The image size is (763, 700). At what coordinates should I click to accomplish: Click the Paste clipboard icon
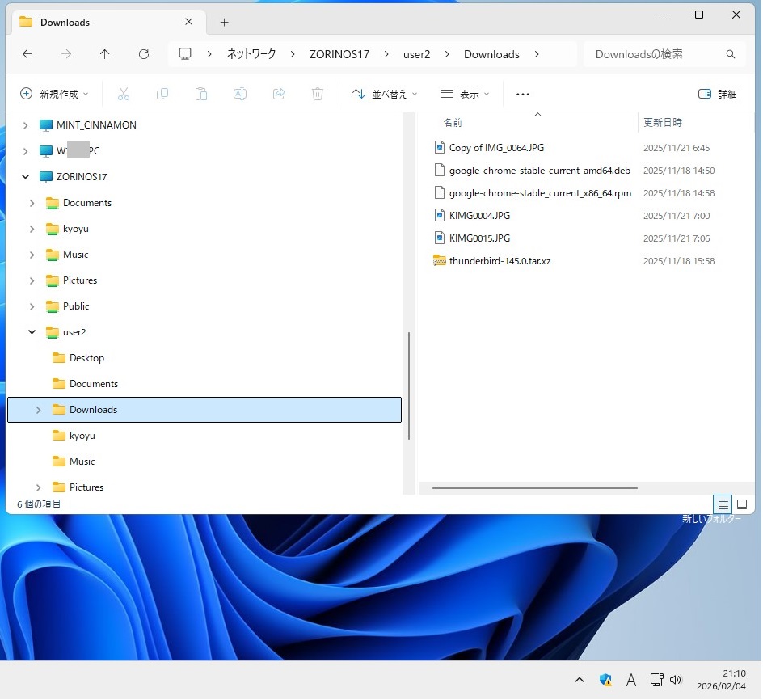click(201, 94)
